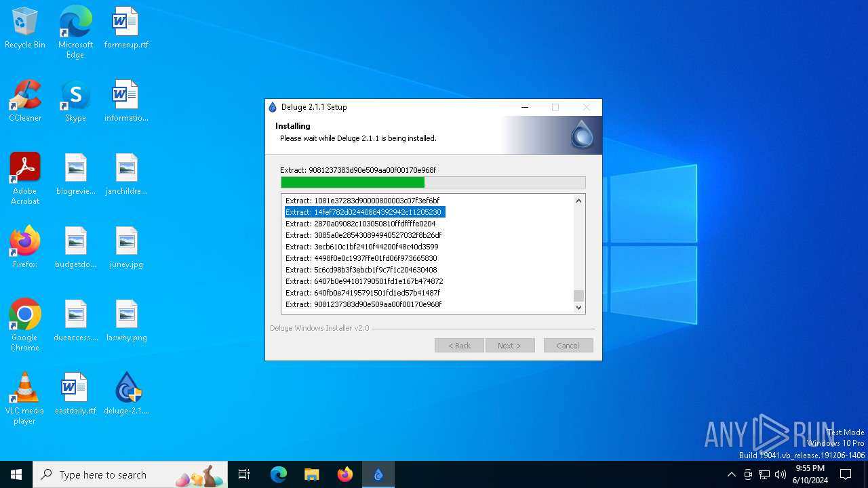The height and width of the screenshot is (488, 868).
Task: Click the disabled Next > button
Action: tap(510, 346)
